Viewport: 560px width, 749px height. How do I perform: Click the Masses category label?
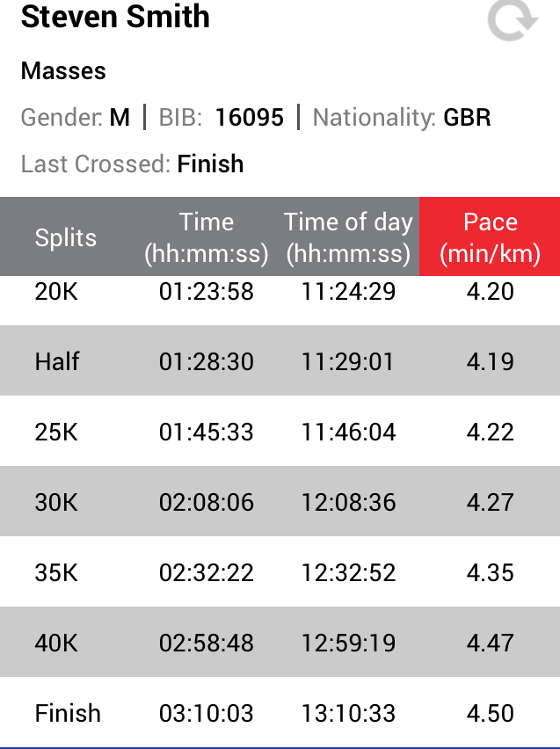coord(63,71)
